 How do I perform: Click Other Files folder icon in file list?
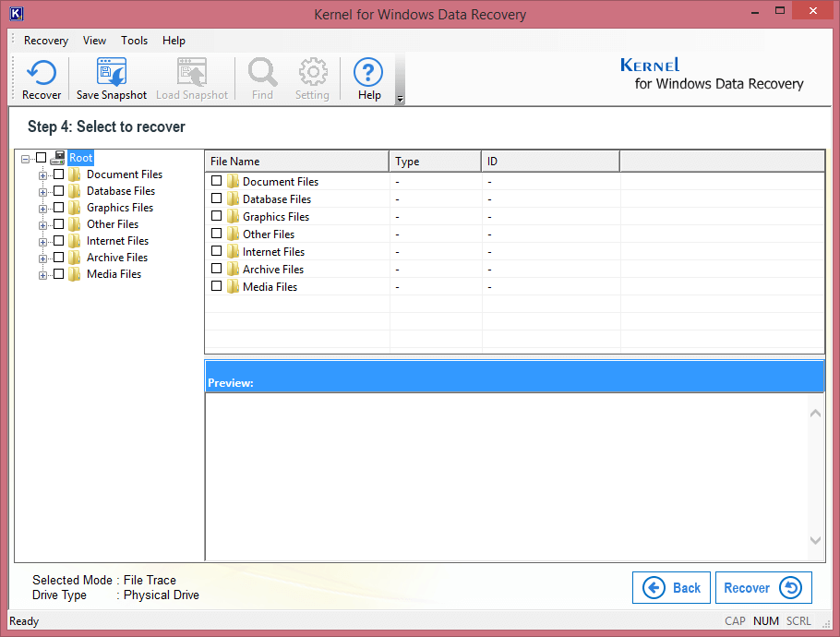(x=233, y=234)
